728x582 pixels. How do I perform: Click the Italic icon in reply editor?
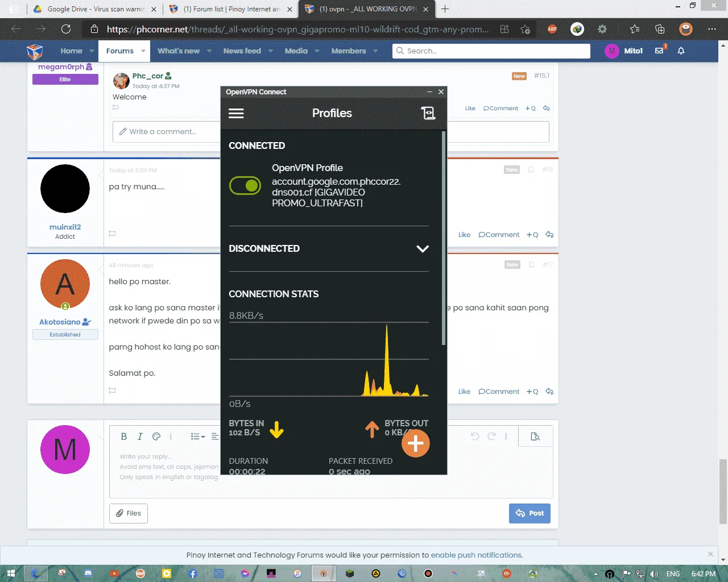pos(140,436)
